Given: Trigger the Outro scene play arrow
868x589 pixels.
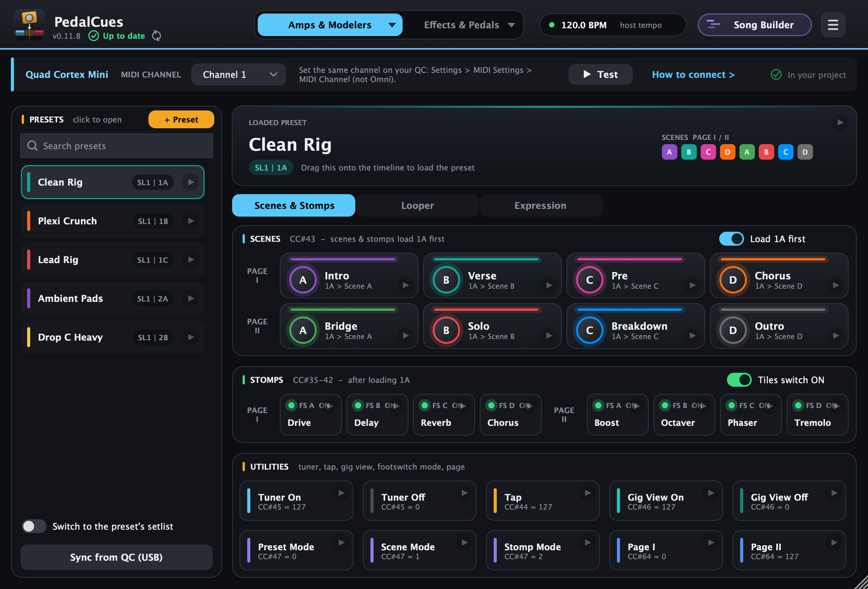Looking at the screenshot, I should (x=836, y=336).
